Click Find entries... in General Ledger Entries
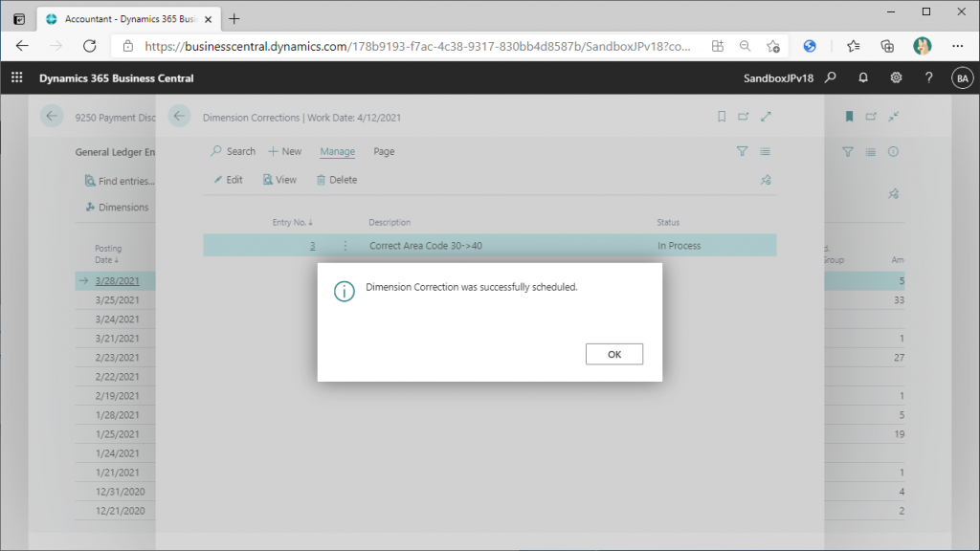Image resolution: width=980 pixels, height=551 pixels. coord(120,181)
